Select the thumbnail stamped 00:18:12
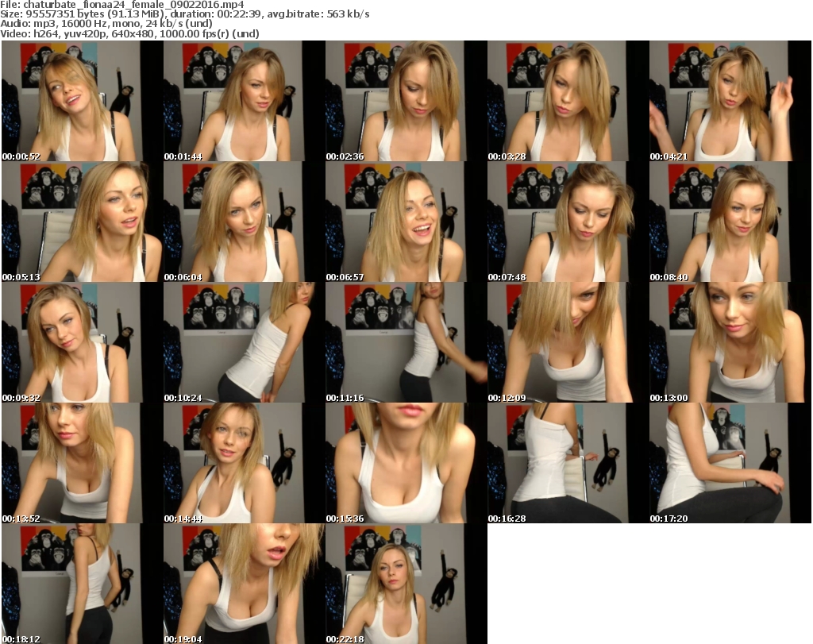Screen dimensions: 813x644 (82, 584)
